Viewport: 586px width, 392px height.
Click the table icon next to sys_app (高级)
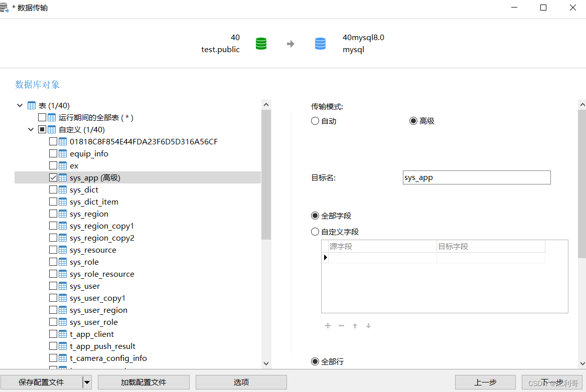[62, 177]
